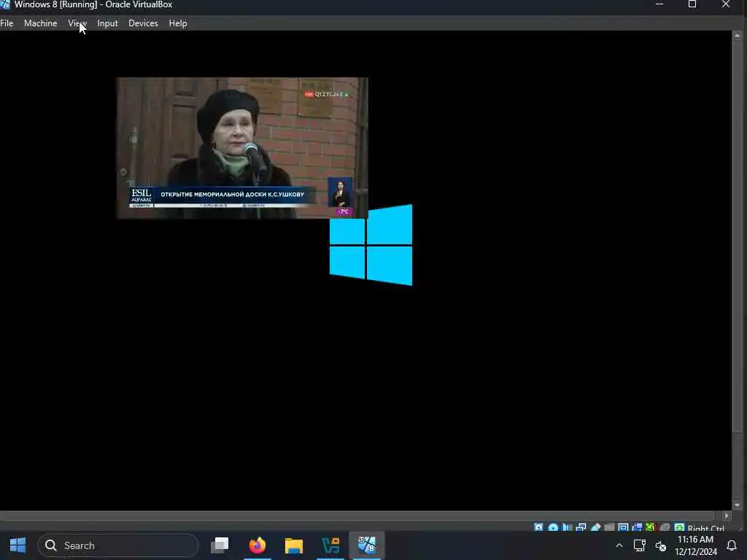Screen dimensions: 747x560
Task: Click the taskbar Search box
Action: click(x=117, y=545)
